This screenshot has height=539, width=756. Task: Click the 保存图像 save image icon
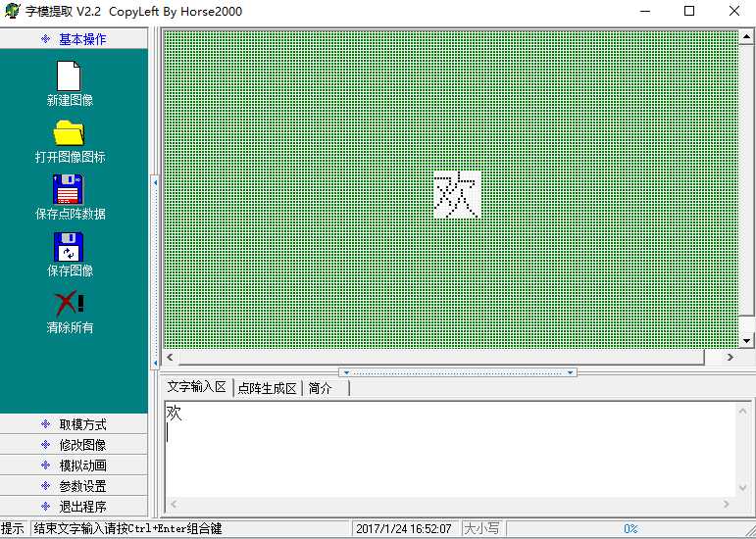[69, 247]
